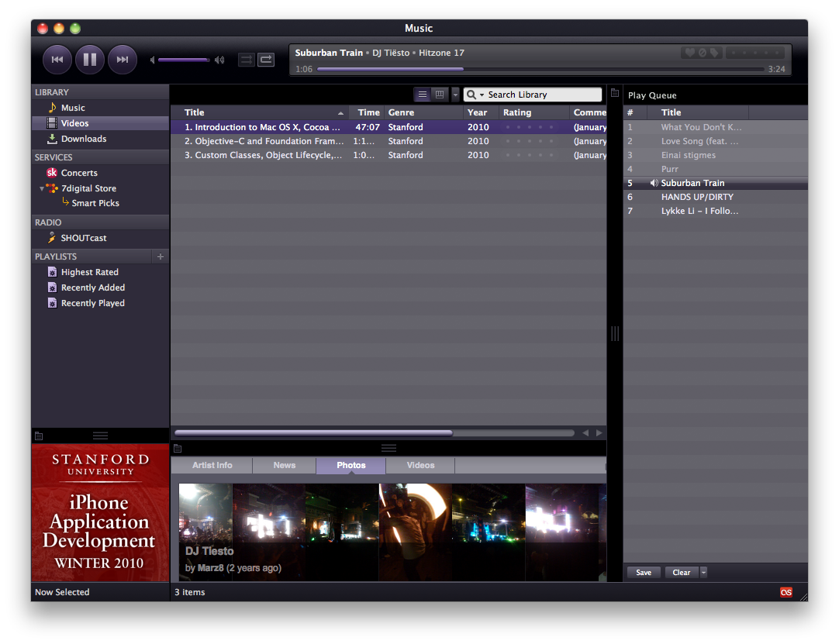The image size is (839, 644).
Task: Click the horizontal scroll right arrow
Action: click(x=599, y=432)
